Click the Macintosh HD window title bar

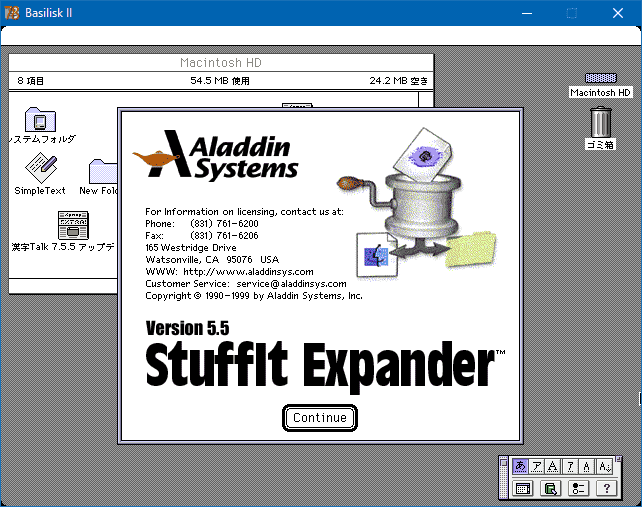(221, 63)
